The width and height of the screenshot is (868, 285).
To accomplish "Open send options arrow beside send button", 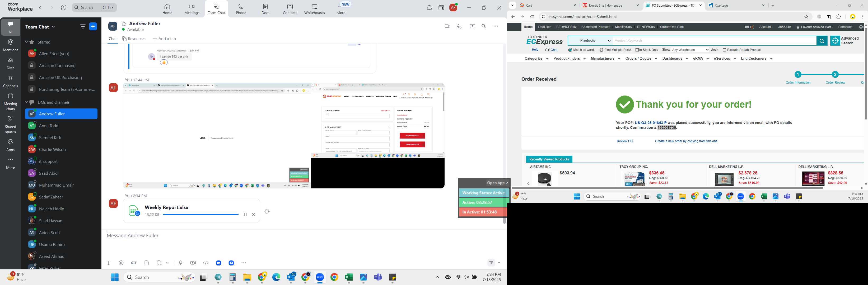I will click(499, 263).
